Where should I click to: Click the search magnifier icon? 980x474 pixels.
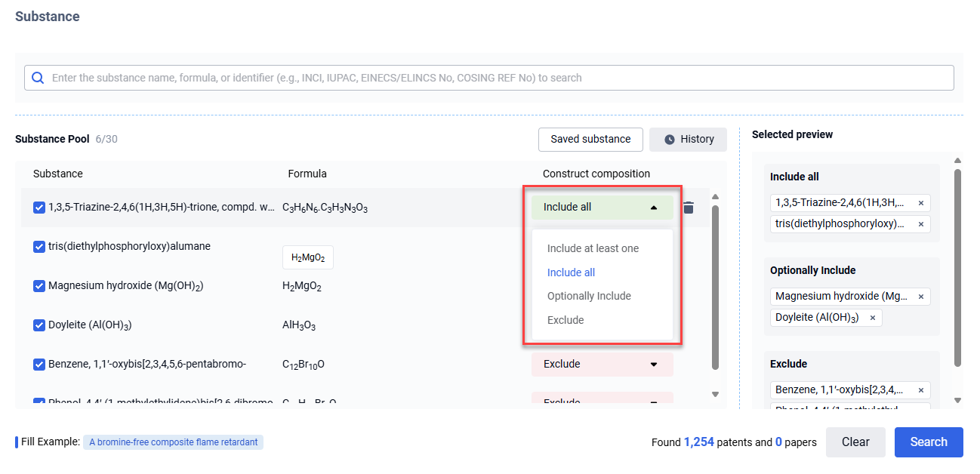point(38,78)
